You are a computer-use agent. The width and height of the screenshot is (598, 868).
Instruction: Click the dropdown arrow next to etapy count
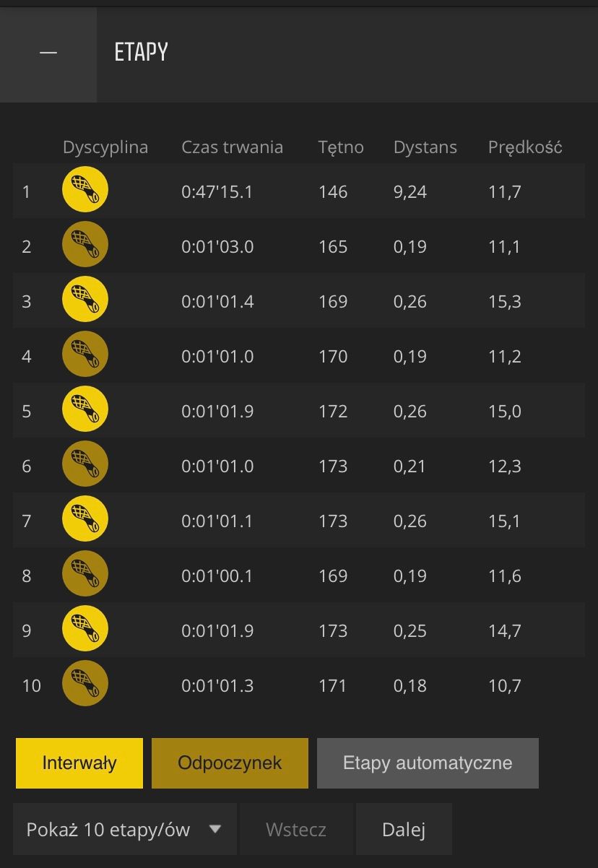pos(214,829)
